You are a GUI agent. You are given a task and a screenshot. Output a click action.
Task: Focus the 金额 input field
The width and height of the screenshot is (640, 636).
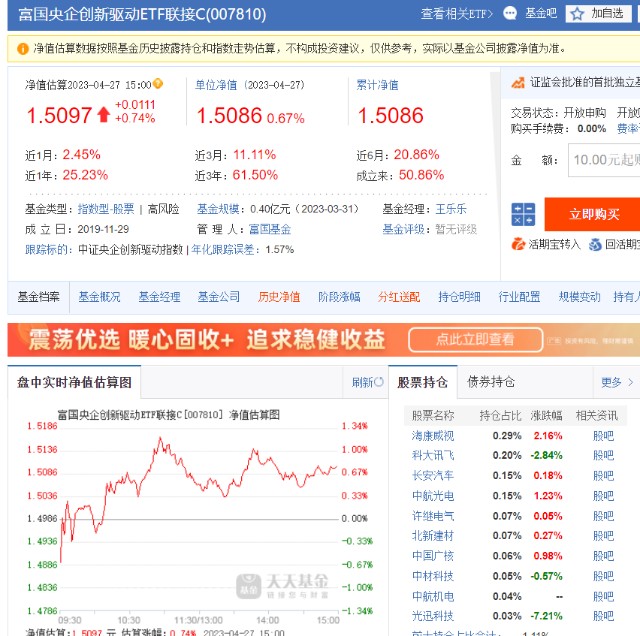coord(604,160)
